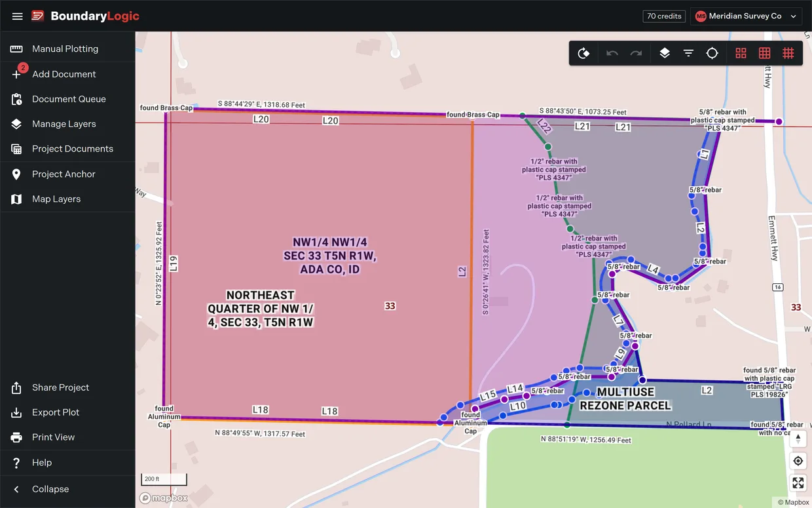Click the Share Project icon
This screenshot has width=812, height=508.
(x=16, y=387)
